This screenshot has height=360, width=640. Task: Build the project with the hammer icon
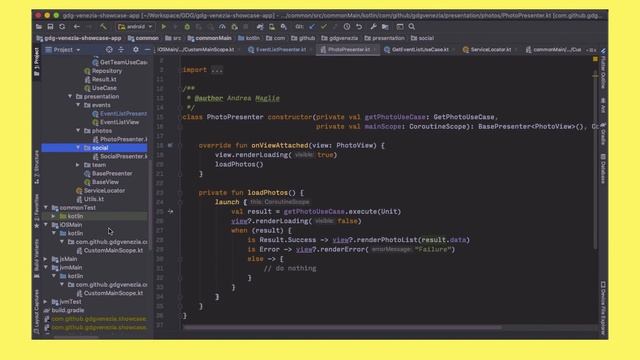click(x=103, y=27)
